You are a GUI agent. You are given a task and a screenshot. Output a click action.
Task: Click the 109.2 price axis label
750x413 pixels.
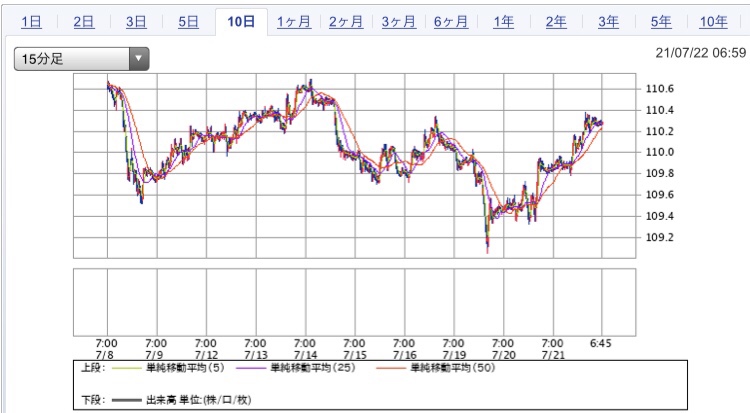(660, 237)
